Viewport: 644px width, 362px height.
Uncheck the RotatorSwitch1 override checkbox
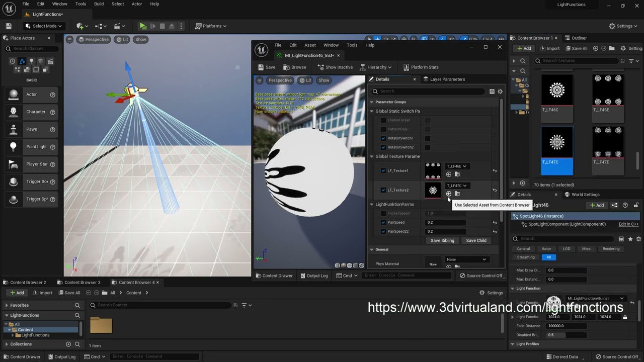click(383, 138)
